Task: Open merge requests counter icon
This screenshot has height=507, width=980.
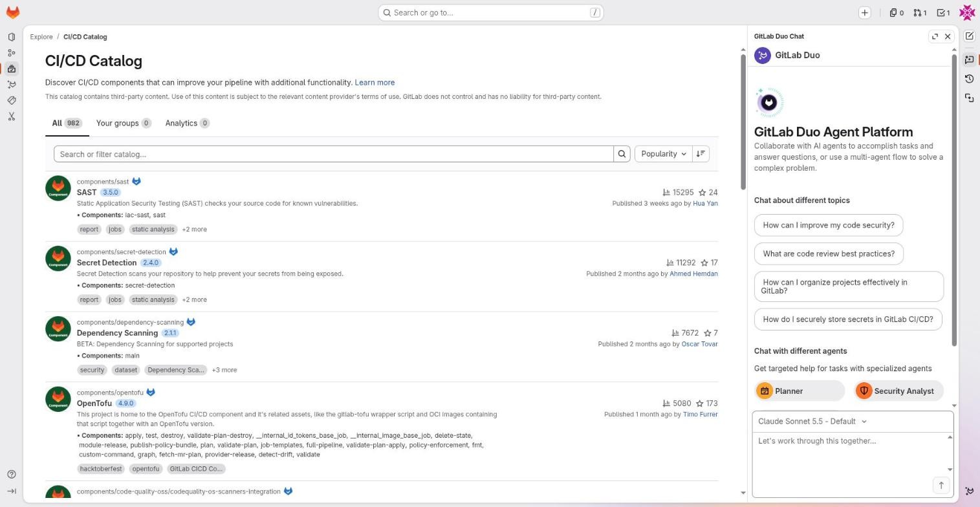Action: [x=920, y=12]
